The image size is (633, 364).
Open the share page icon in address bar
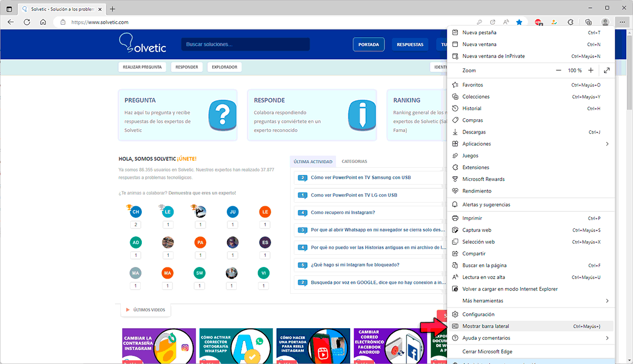click(x=493, y=22)
